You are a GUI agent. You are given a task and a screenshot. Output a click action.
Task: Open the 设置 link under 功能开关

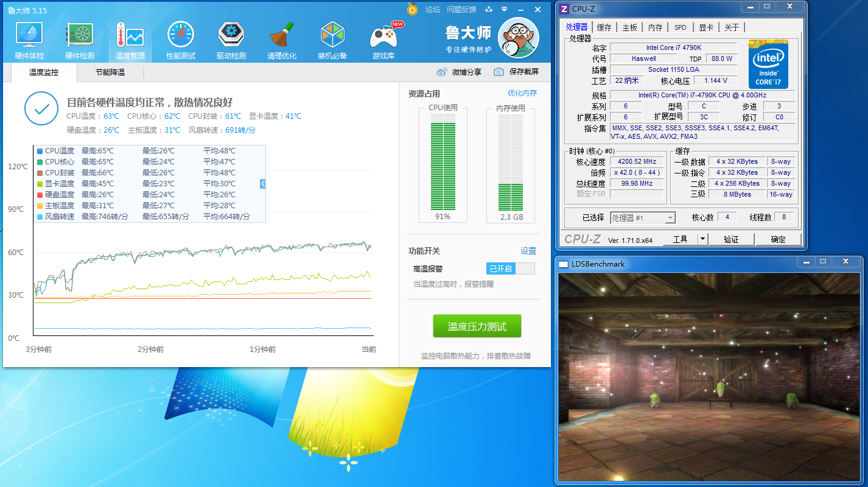pyautogui.click(x=528, y=251)
